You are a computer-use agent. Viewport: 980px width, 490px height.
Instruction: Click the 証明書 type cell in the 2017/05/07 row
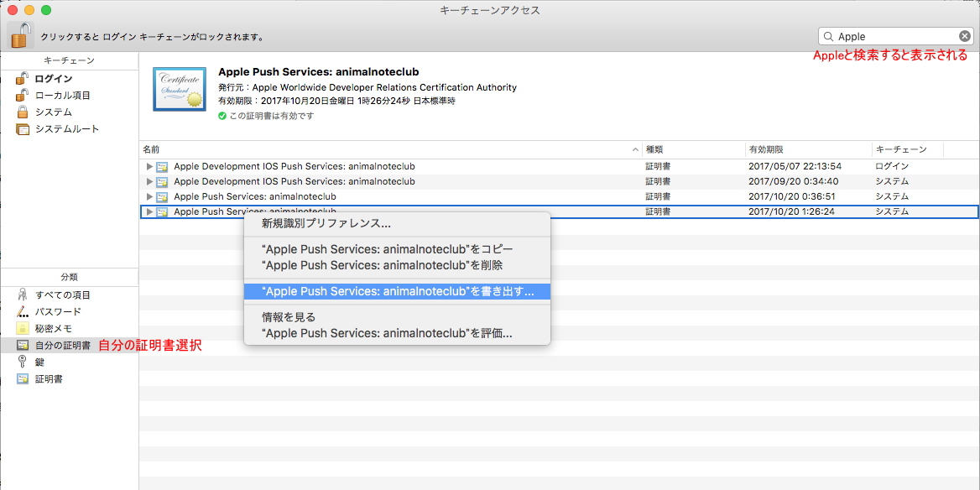click(x=658, y=167)
